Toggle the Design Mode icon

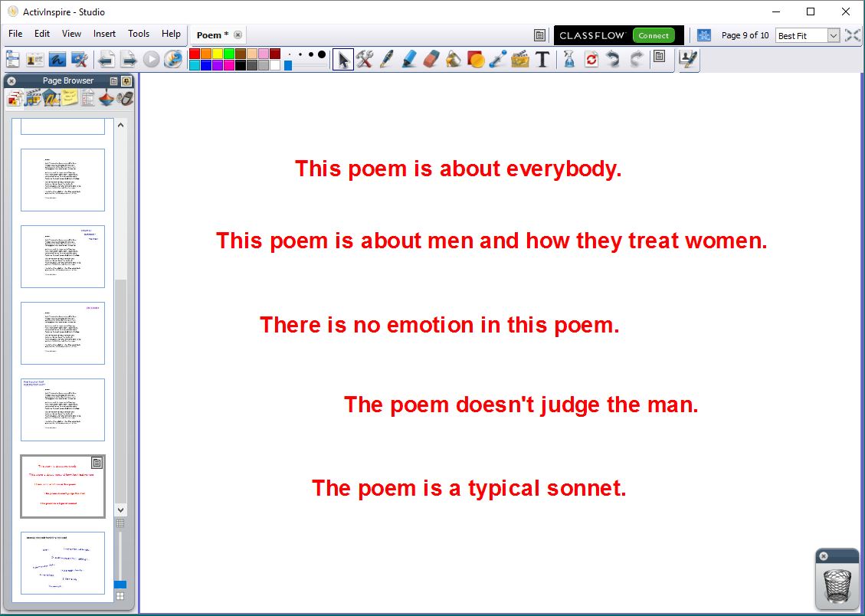pos(689,59)
